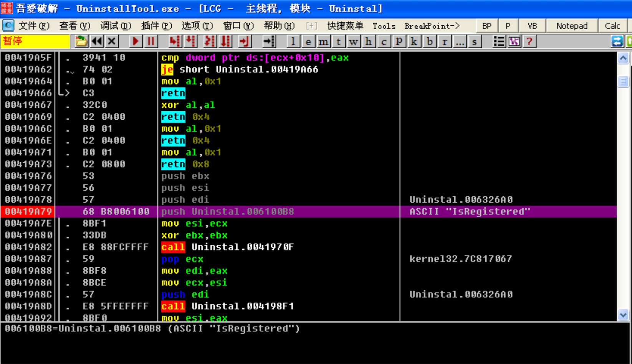This screenshot has height=364, width=632.
Task: Click the blue refresh icon at toolbar right
Action: tap(617, 41)
